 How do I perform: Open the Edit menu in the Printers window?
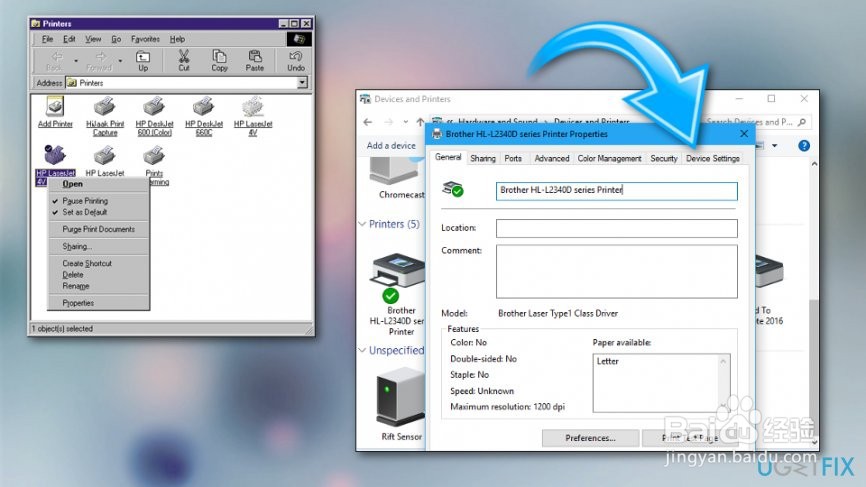pos(69,39)
